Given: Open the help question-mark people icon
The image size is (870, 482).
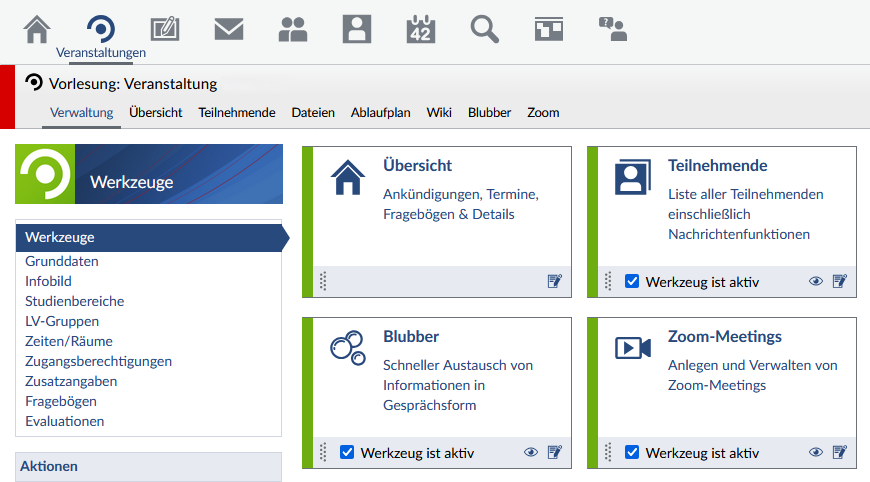Looking at the screenshot, I should 612,29.
